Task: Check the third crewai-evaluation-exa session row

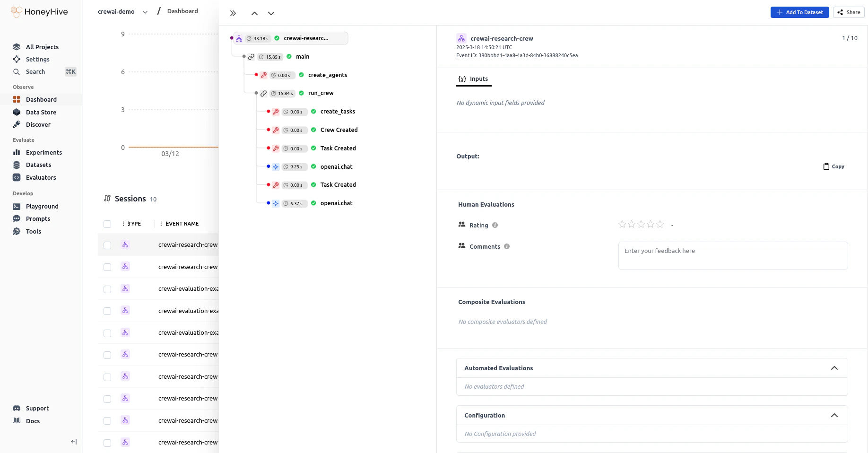Action: (x=107, y=333)
